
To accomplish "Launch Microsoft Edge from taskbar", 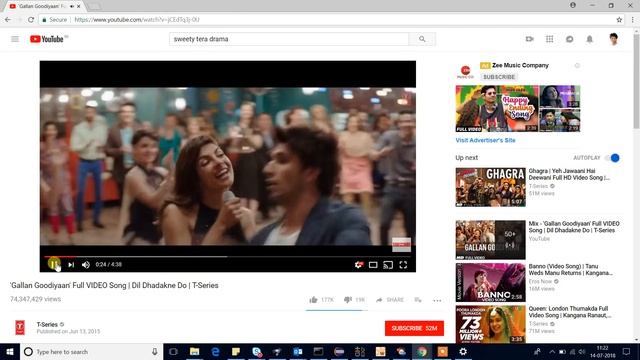I will pos(216,352).
